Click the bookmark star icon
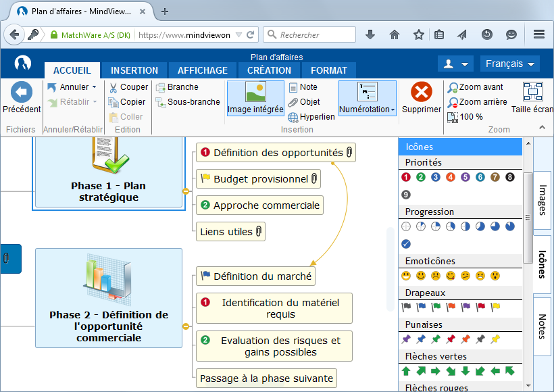Screen dimensions: 554x392 click(419, 34)
